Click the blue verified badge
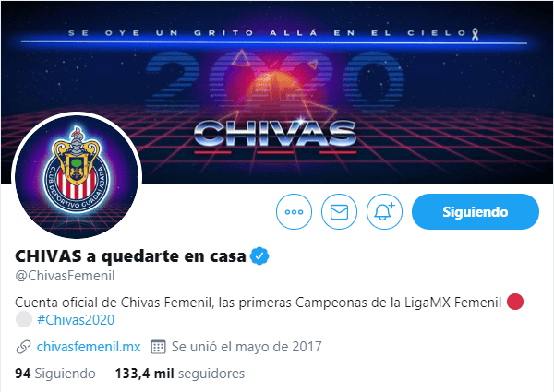The width and height of the screenshot is (554, 392). click(259, 255)
